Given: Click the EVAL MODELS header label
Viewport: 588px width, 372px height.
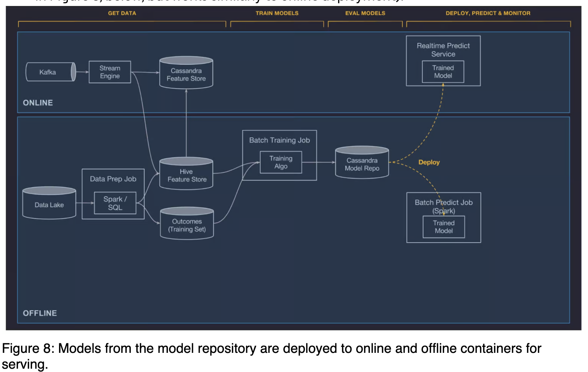Looking at the screenshot, I should pyautogui.click(x=365, y=13).
